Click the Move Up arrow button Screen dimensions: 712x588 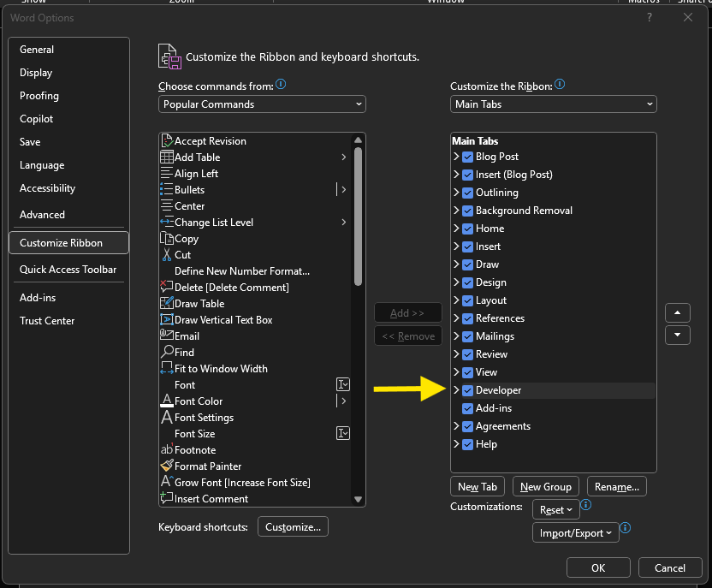[x=677, y=312]
